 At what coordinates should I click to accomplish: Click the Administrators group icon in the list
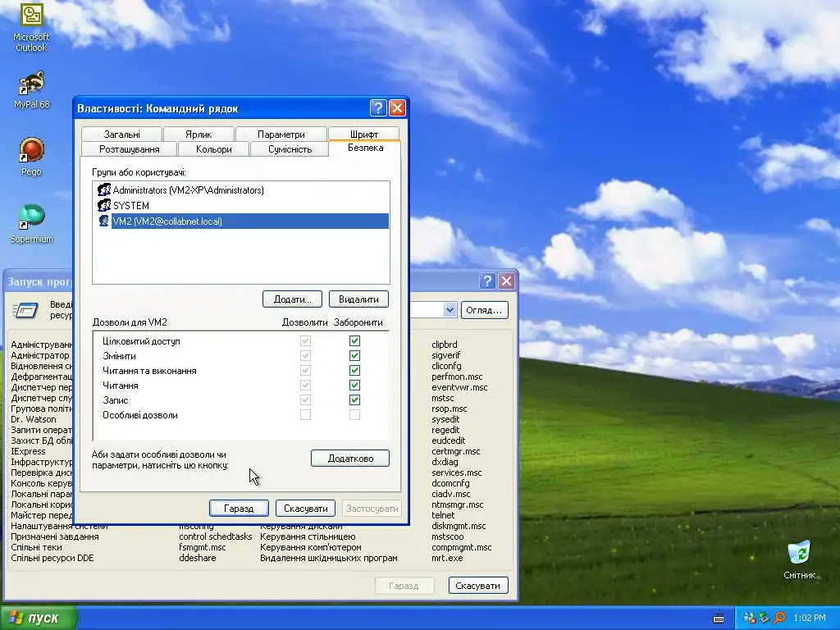104,190
